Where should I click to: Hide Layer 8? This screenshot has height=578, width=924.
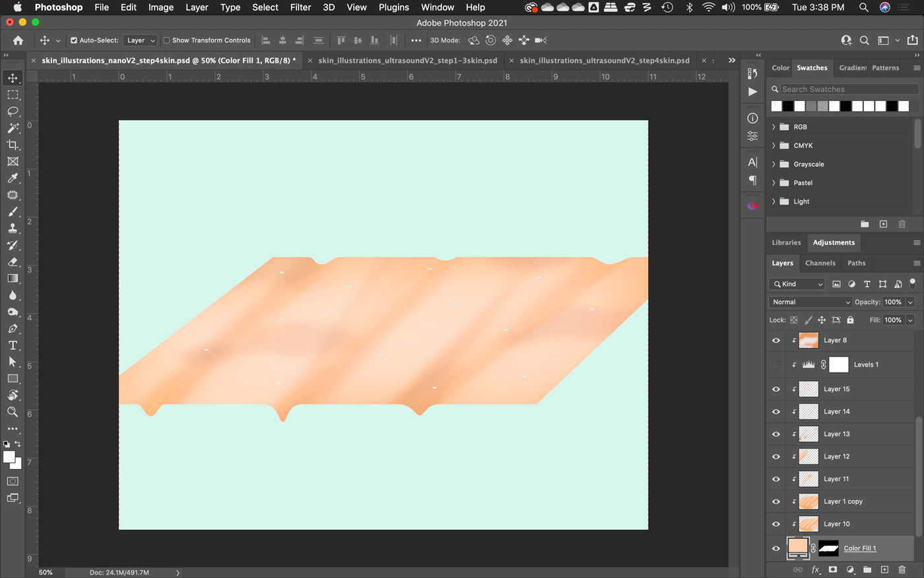point(776,340)
